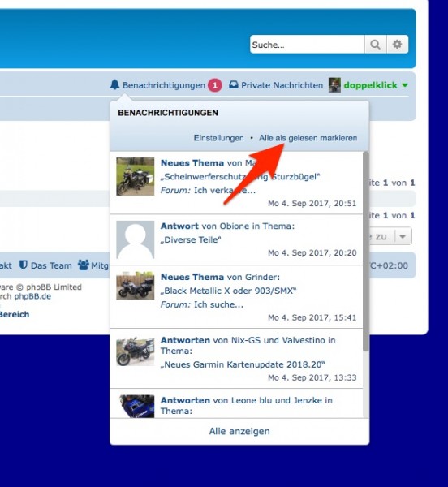Screen dimensions: 448x487
Task: Click Alle als gelesen markieren
Action: coord(308,138)
